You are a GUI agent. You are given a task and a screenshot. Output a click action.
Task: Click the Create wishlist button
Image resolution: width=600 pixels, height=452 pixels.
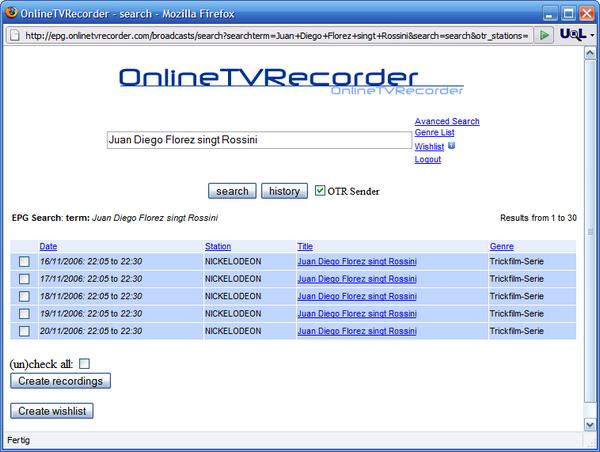pyautogui.click(x=52, y=411)
